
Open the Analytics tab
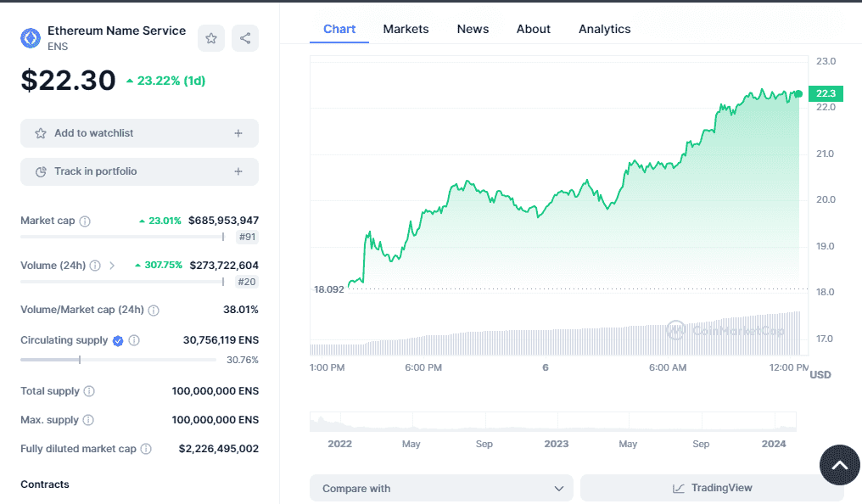[x=604, y=29]
